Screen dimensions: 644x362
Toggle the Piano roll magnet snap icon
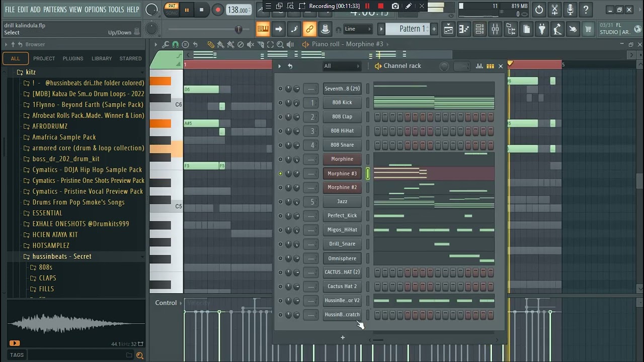175,44
